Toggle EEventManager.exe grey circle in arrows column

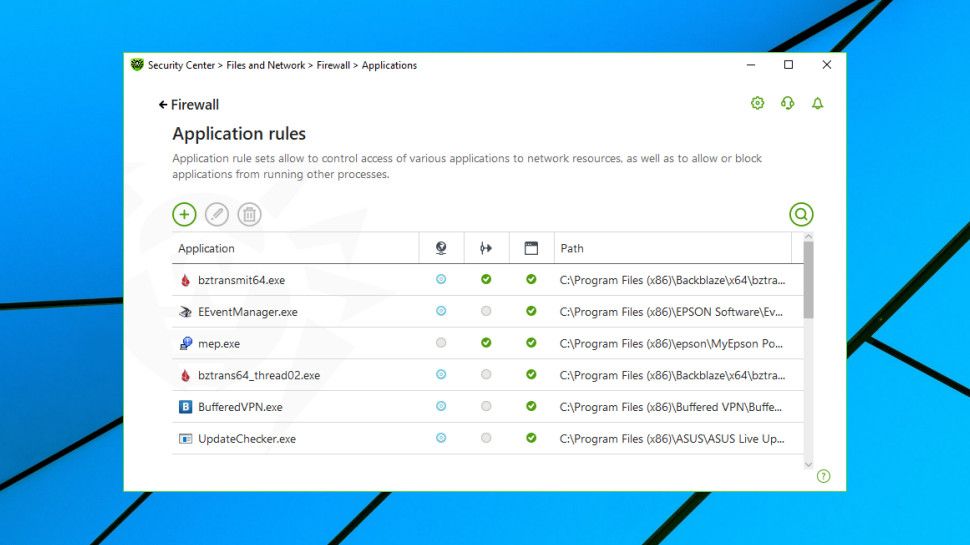[486, 311]
